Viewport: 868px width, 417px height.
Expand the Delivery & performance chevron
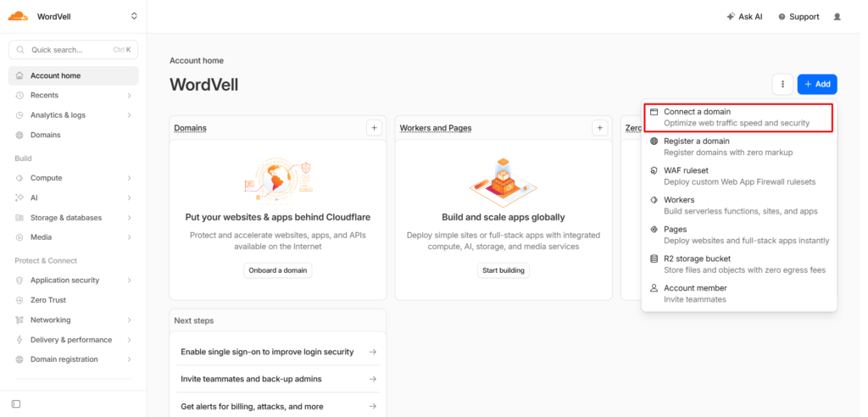(129, 340)
